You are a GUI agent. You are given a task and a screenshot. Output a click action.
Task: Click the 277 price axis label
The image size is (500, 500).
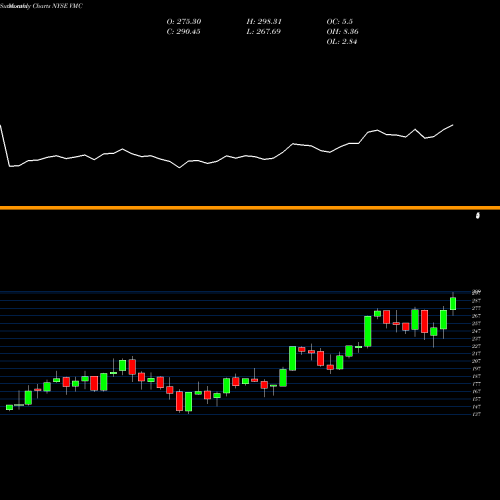(x=476, y=308)
